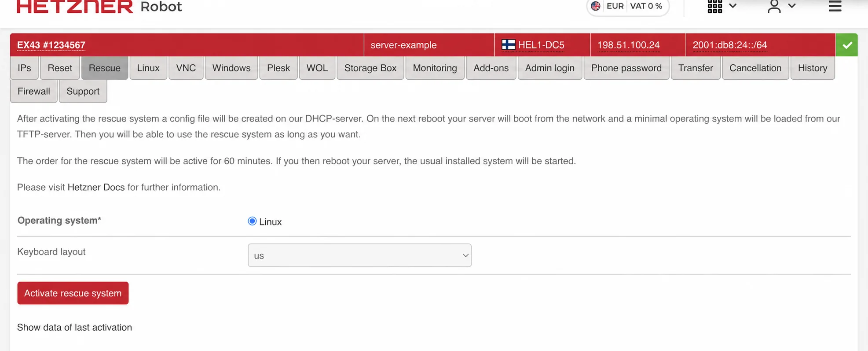Go to the VNC tab
The width and height of the screenshot is (868, 351).
click(x=186, y=68)
